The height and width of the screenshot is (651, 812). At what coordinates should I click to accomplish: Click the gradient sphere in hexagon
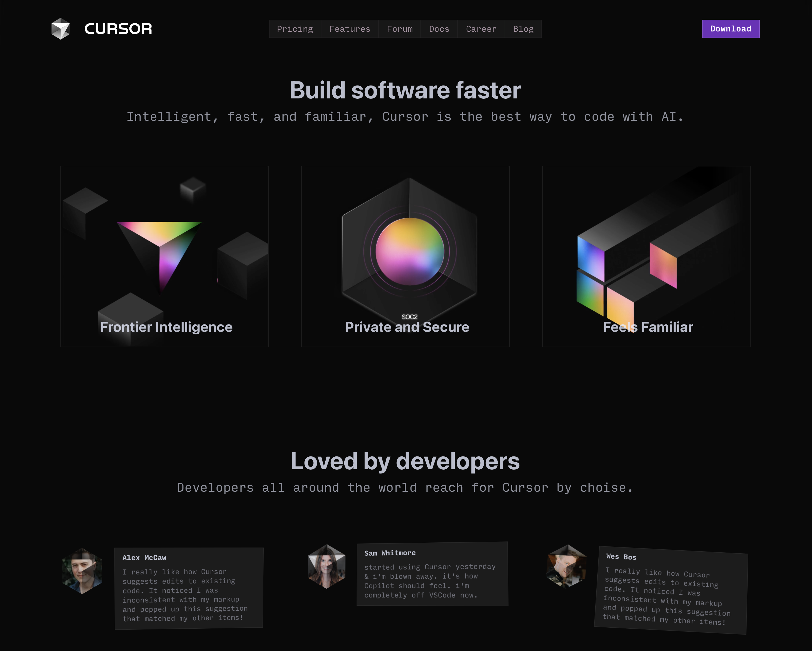point(410,251)
